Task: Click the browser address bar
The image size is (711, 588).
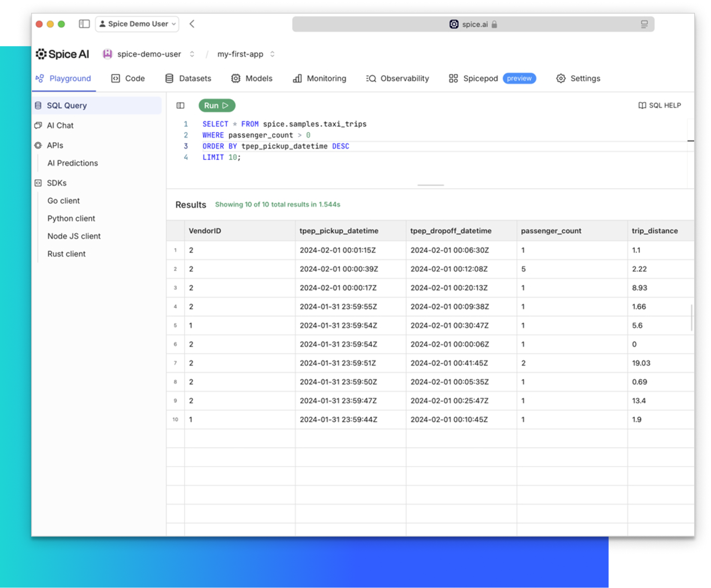Action: coord(473,24)
